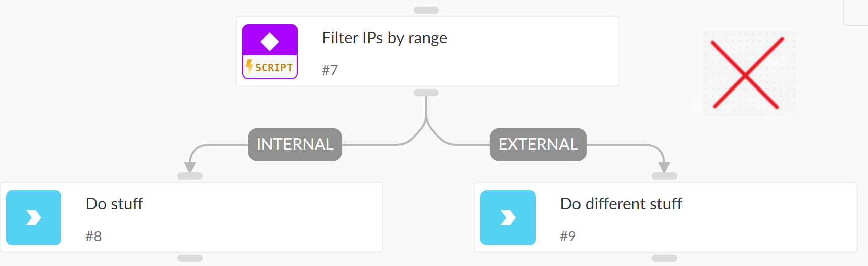Open the Do different stuff task card

click(666, 217)
